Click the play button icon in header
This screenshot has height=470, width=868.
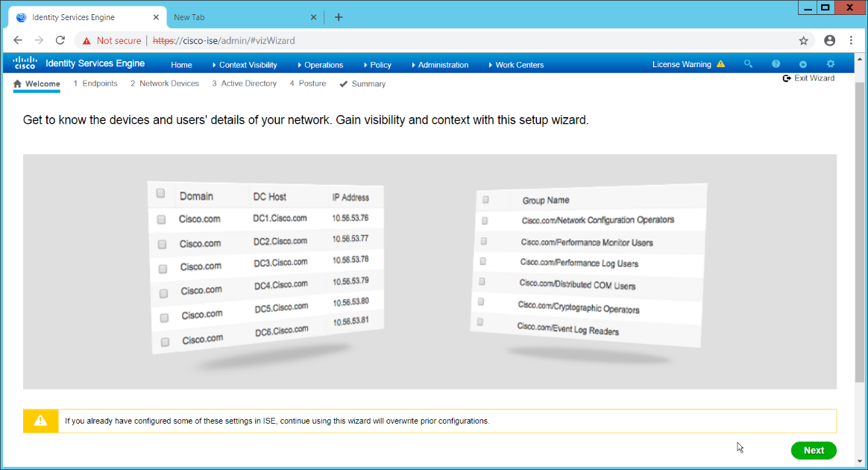click(x=803, y=64)
